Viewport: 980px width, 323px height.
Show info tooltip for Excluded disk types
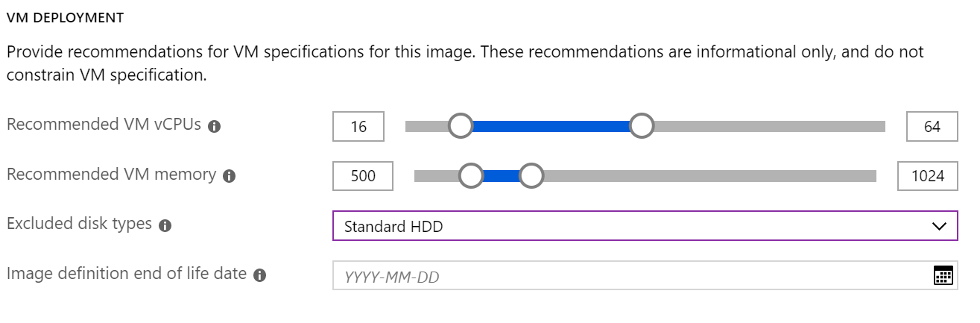coord(165,226)
